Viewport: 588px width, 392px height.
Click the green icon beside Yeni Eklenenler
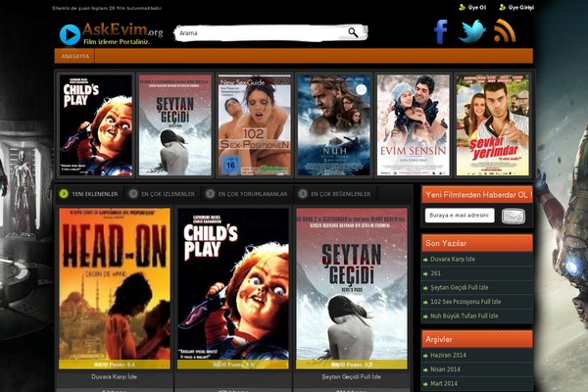pyautogui.click(x=64, y=194)
